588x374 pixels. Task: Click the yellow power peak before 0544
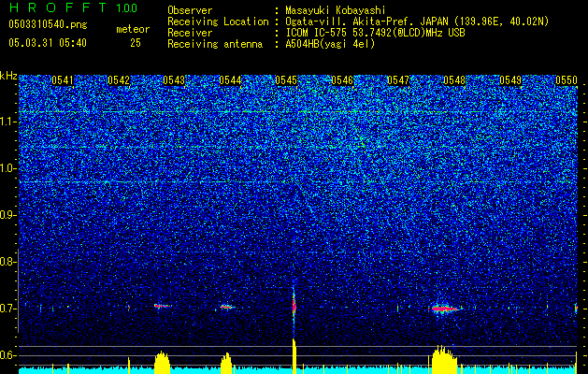(226, 363)
